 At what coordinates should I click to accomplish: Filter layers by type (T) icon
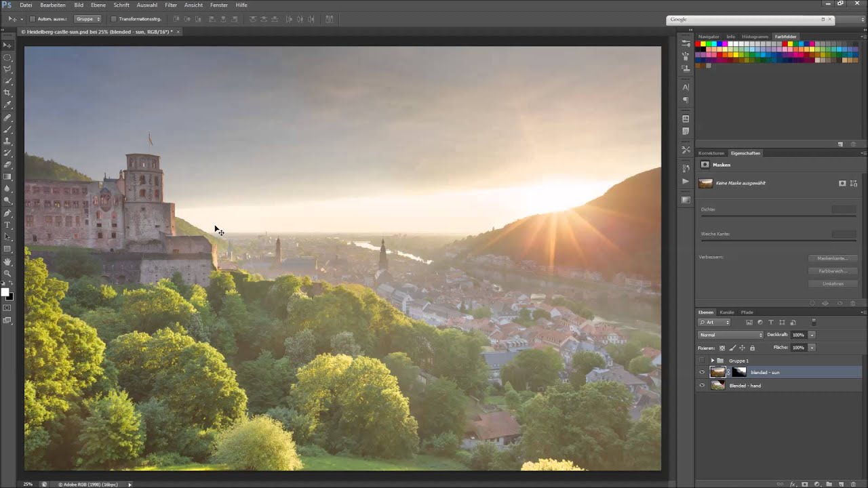click(771, 323)
